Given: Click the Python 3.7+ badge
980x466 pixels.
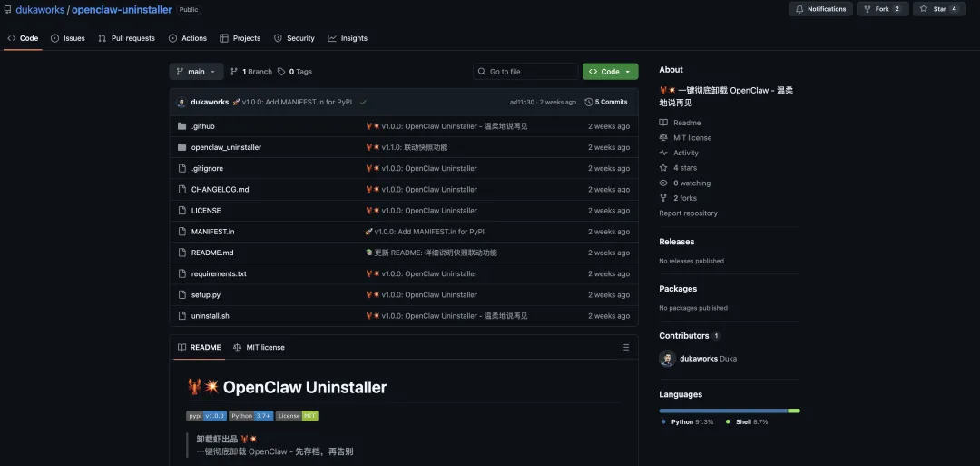Looking at the screenshot, I should point(251,416).
